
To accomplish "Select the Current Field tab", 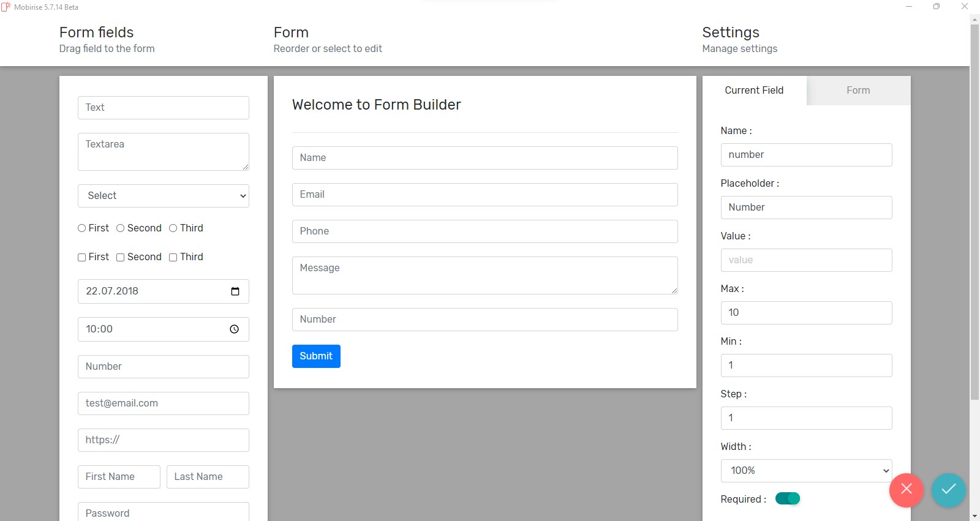I will click(754, 91).
